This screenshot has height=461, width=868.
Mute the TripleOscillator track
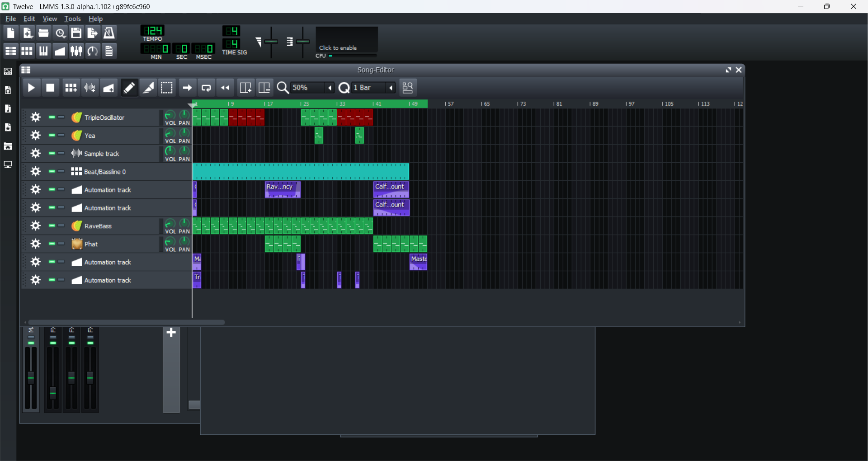pos(52,118)
